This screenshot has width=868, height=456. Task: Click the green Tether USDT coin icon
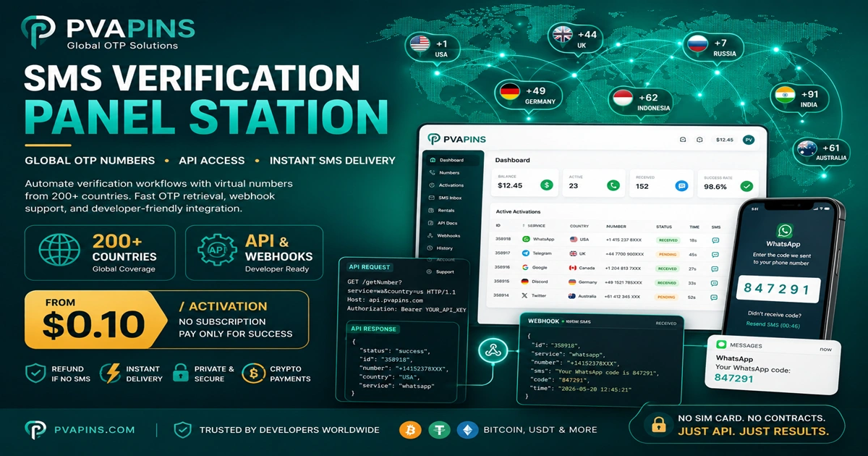pos(439,429)
